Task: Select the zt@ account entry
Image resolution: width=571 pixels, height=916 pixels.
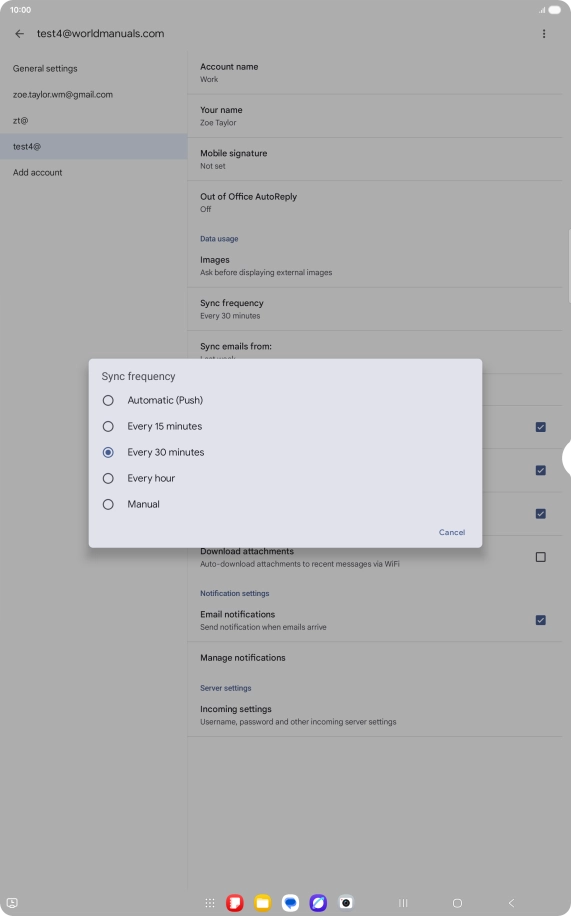Action: [x=94, y=120]
